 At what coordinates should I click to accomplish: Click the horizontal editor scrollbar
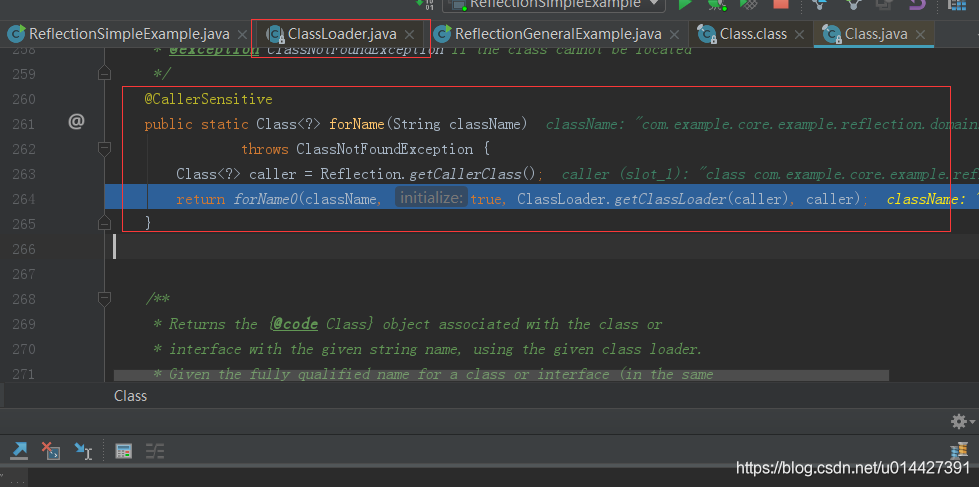click(501, 375)
